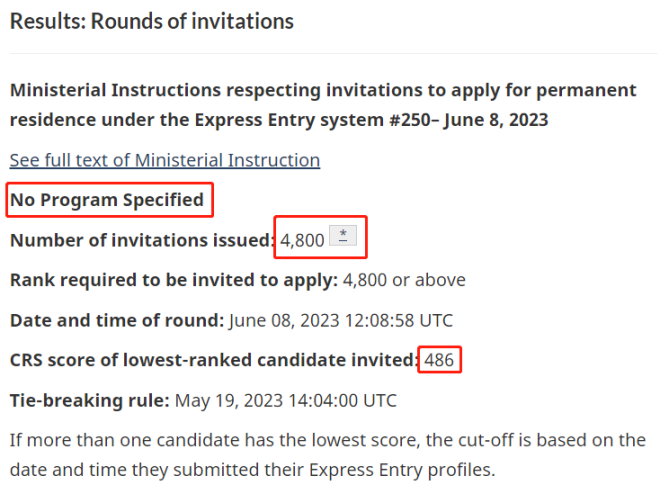Click the 4,800 invitations issued value

(x=302, y=241)
